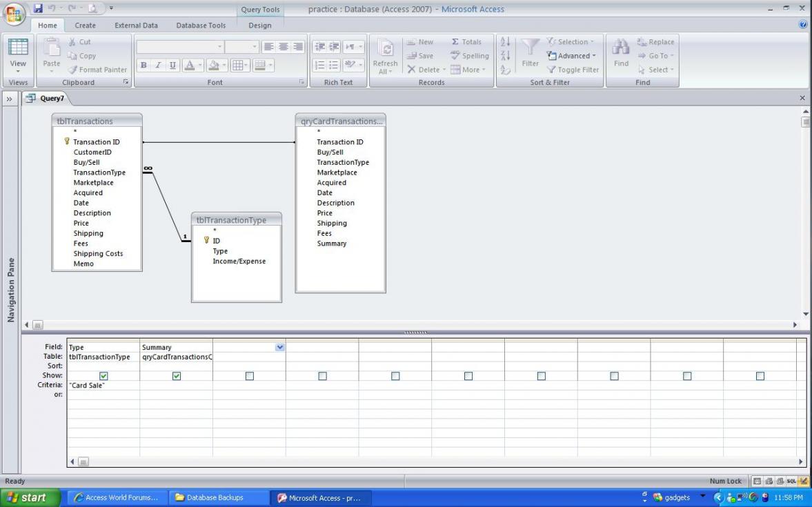Image resolution: width=812 pixels, height=507 pixels.
Task: Expand the Navigation Pane
Action: click(x=10, y=99)
